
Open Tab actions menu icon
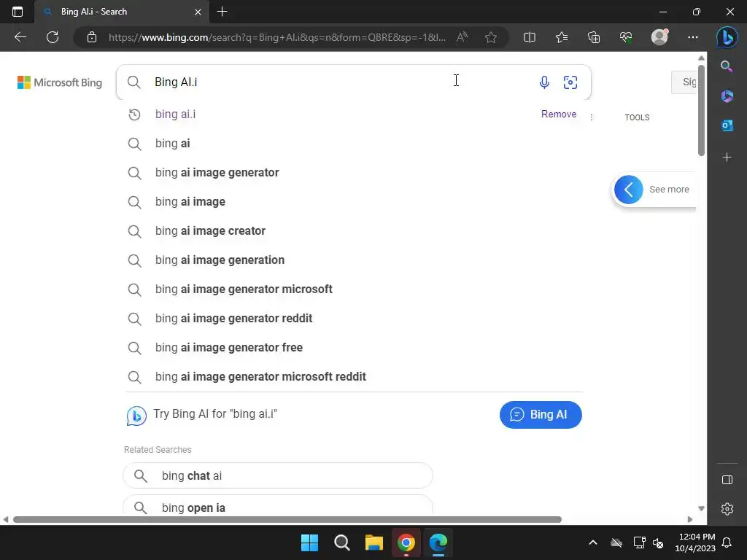(18, 12)
